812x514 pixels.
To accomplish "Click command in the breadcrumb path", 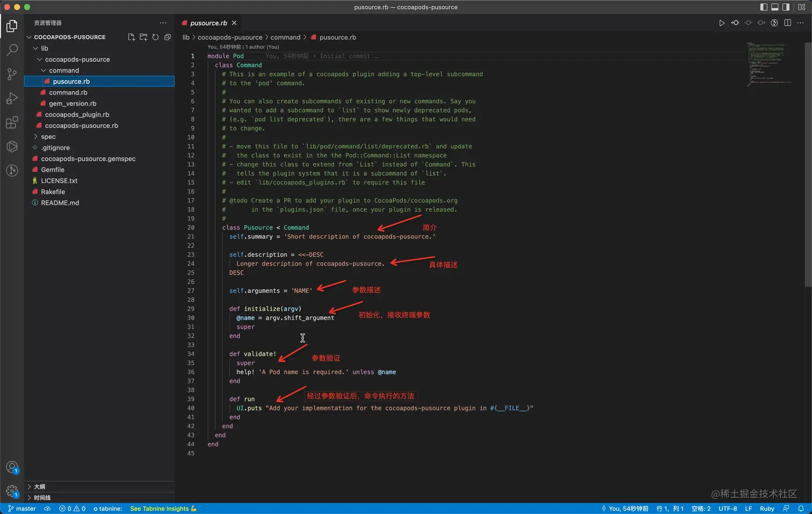I will [x=285, y=38].
